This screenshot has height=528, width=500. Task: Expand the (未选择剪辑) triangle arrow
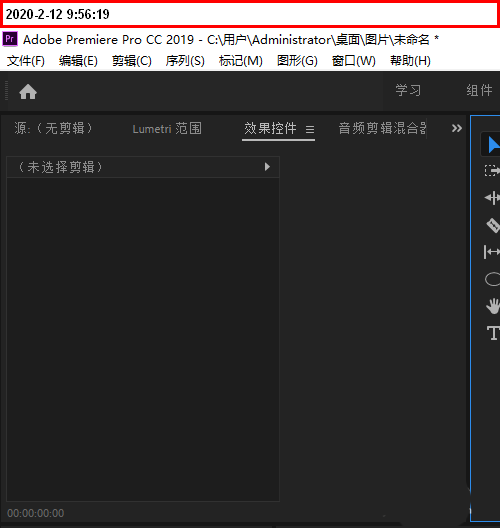tap(267, 167)
